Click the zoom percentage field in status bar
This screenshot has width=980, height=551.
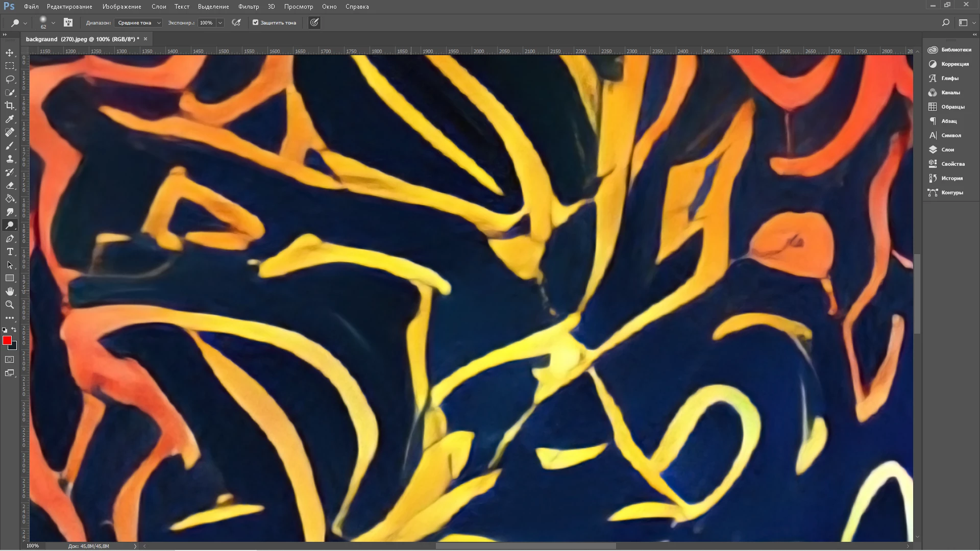[x=33, y=546]
